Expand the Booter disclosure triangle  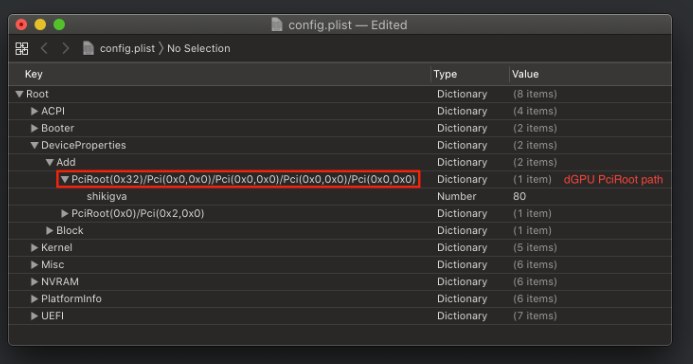[x=34, y=128]
